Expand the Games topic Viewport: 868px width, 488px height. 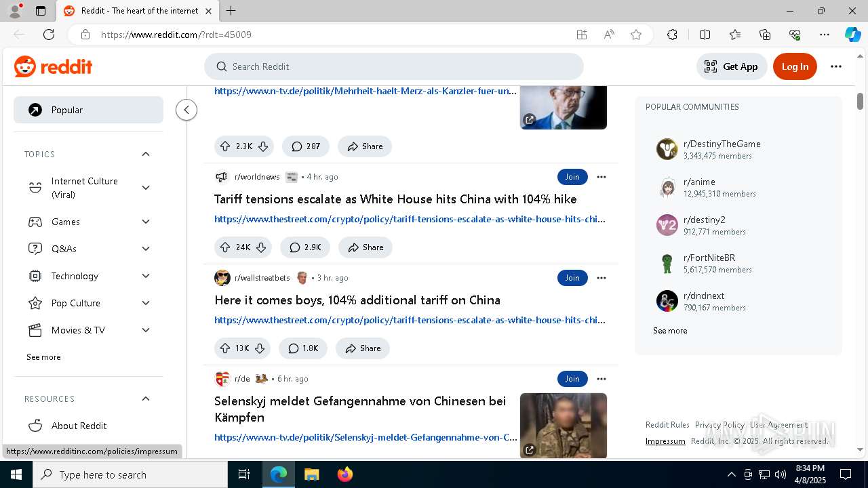(146, 222)
